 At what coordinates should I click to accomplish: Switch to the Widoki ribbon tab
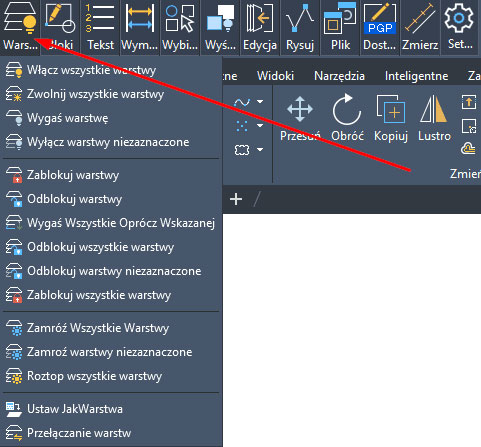(275, 76)
